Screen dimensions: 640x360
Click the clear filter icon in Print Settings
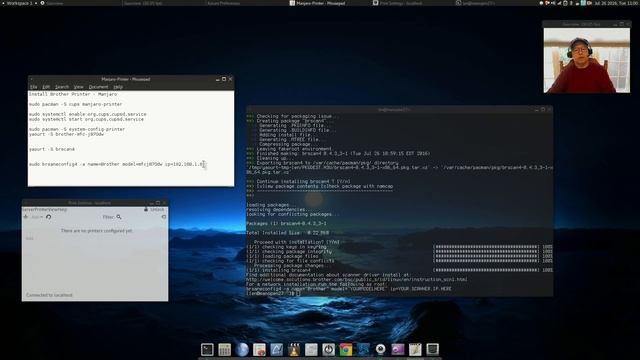tap(164, 217)
